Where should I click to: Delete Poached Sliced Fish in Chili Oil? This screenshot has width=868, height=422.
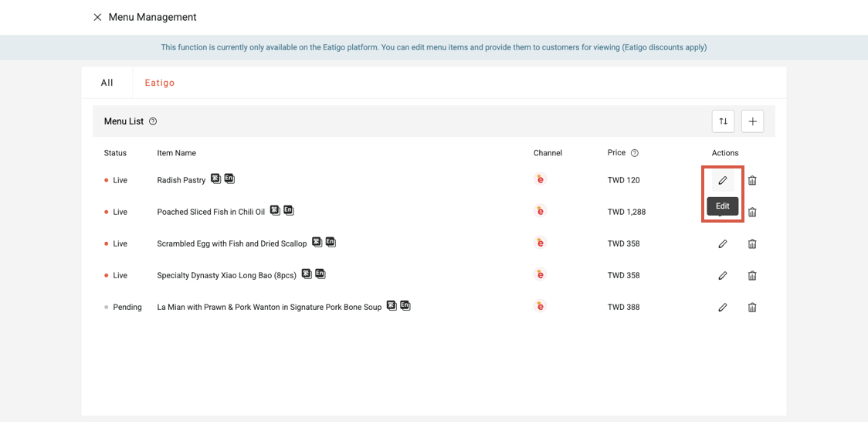point(752,212)
